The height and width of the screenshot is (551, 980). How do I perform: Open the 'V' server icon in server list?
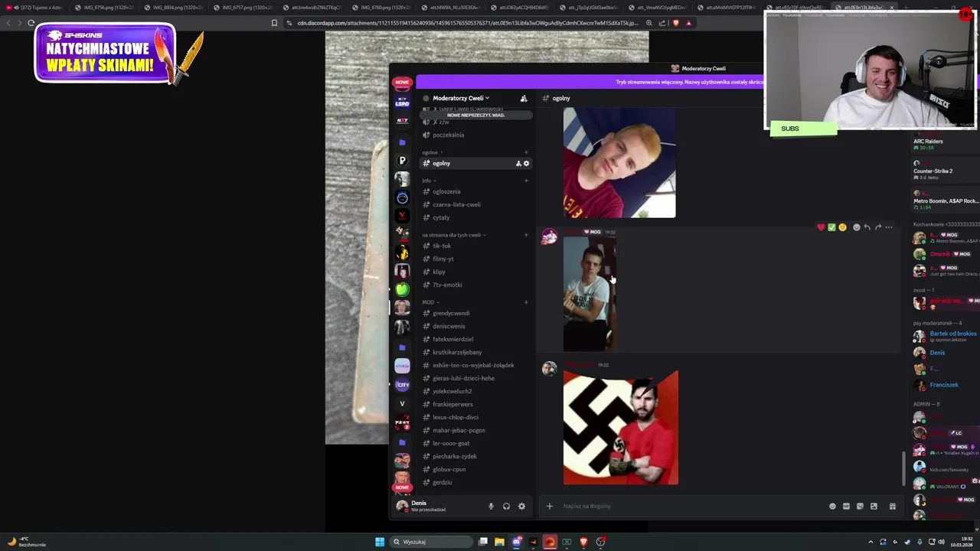coord(402,403)
